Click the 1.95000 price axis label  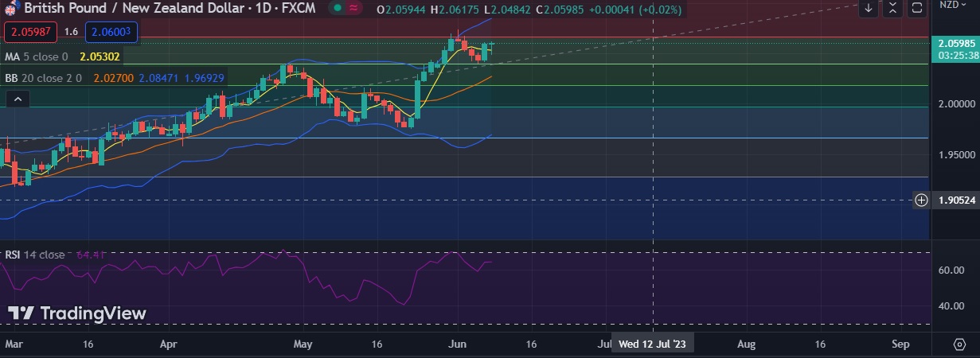[956, 154]
